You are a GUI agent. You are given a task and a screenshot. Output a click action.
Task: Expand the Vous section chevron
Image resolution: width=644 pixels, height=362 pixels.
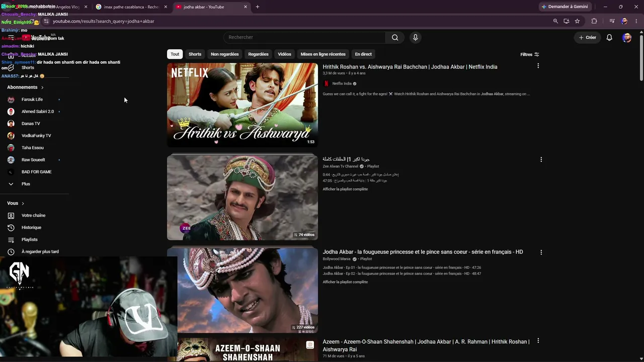point(23,204)
